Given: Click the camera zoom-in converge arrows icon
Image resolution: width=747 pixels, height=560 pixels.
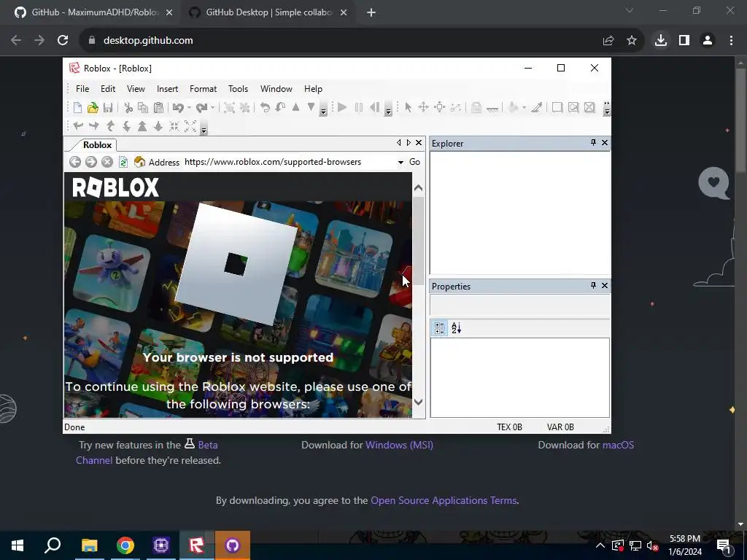Looking at the screenshot, I should pos(174,126).
